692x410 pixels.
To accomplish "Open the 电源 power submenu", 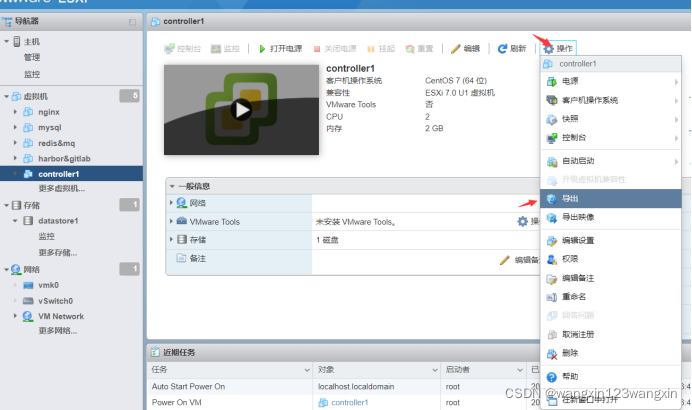I will pos(611,82).
